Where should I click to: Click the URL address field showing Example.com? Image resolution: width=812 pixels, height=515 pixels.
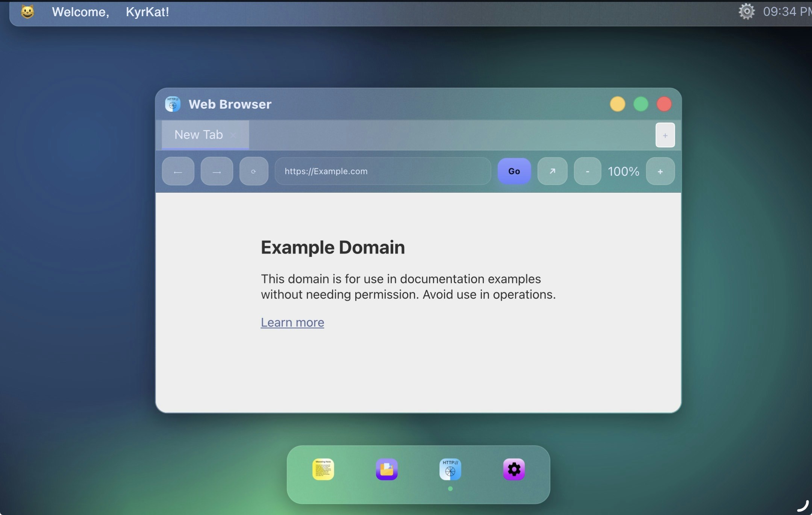[383, 171]
